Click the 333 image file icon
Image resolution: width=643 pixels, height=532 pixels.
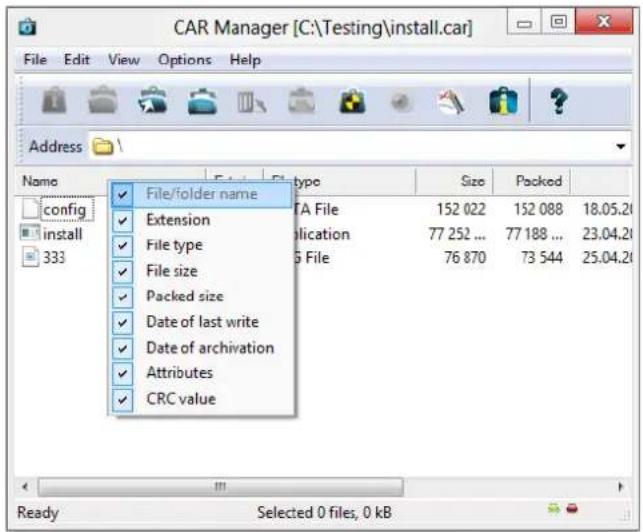30,257
